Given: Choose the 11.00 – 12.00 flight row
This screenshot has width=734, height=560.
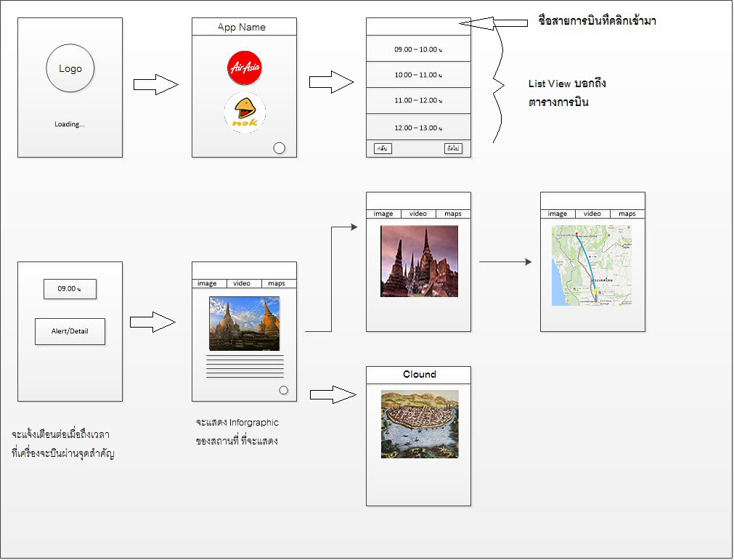Looking at the screenshot, I should [418, 101].
